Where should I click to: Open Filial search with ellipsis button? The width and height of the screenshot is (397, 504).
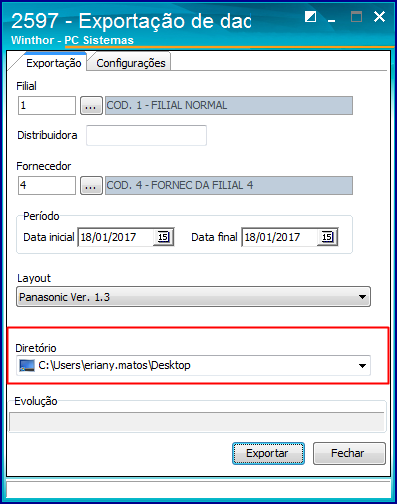click(91, 106)
